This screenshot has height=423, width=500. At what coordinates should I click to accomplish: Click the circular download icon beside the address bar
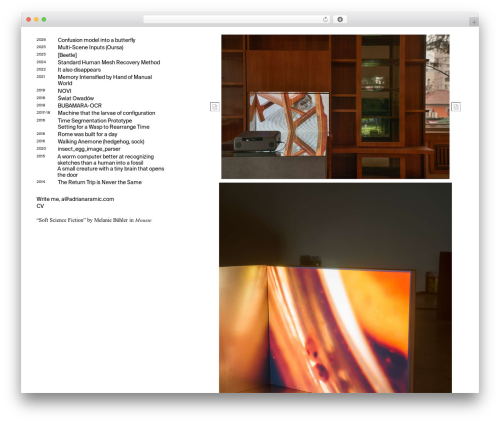[x=340, y=20]
